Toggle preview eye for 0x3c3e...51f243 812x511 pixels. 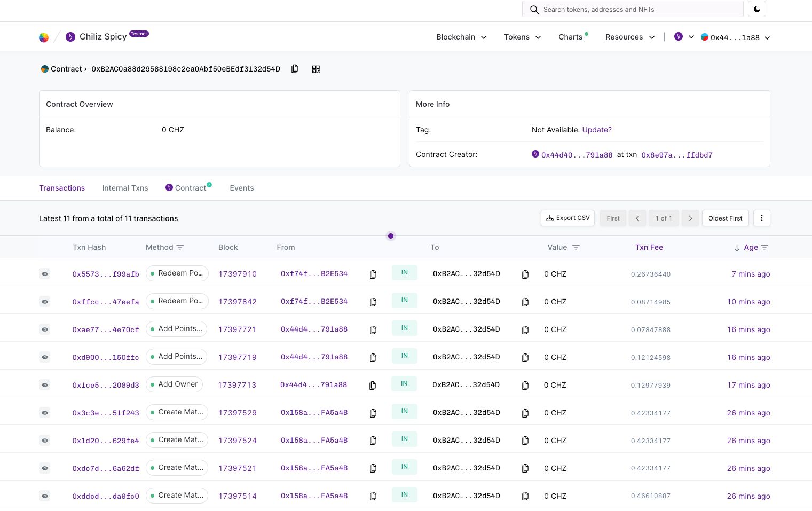[45, 413]
